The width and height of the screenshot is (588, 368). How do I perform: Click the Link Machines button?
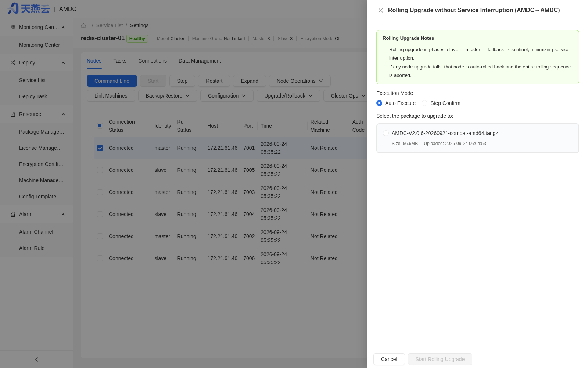click(111, 96)
